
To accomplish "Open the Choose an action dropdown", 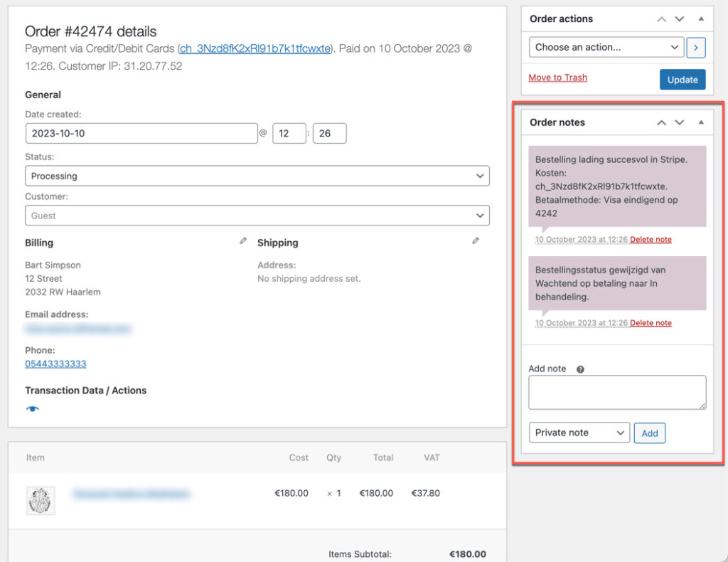I will point(606,48).
